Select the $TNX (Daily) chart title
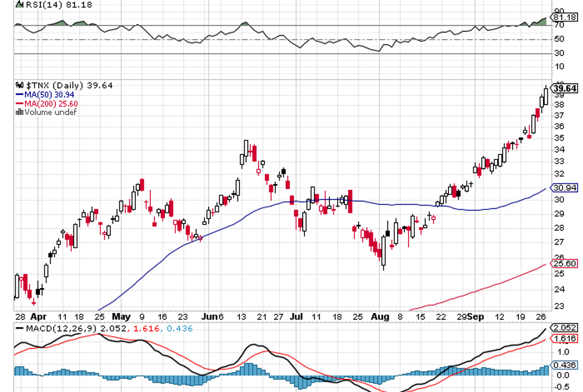Image resolution: width=583 pixels, height=392 pixels. (x=56, y=85)
